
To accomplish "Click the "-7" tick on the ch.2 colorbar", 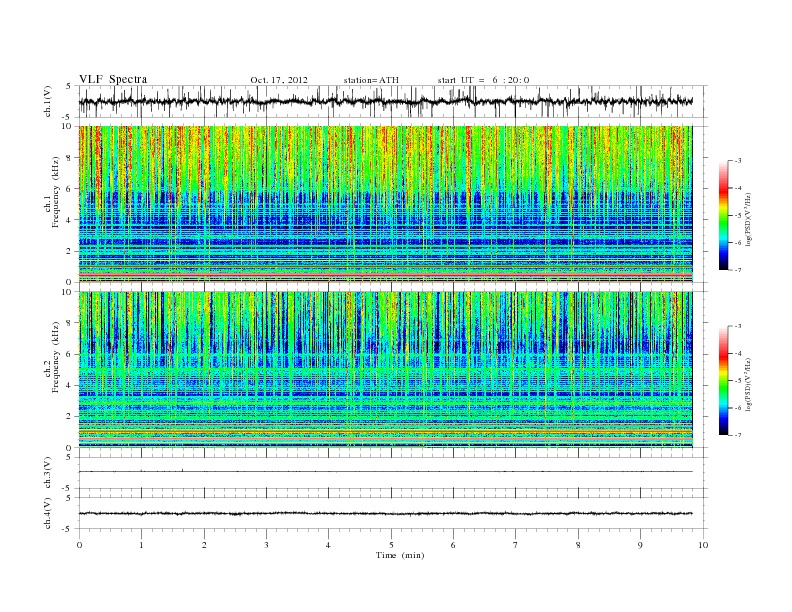I will pyautogui.click(x=737, y=435).
